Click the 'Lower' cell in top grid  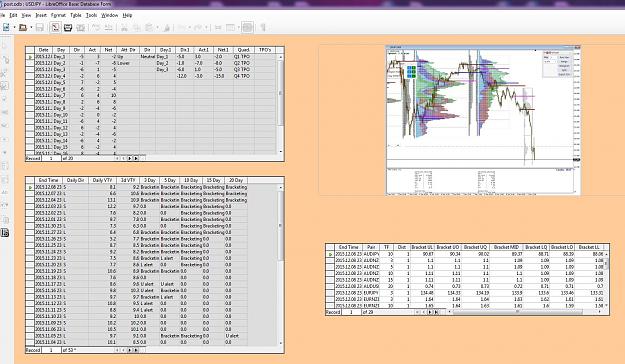click(x=128, y=63)
